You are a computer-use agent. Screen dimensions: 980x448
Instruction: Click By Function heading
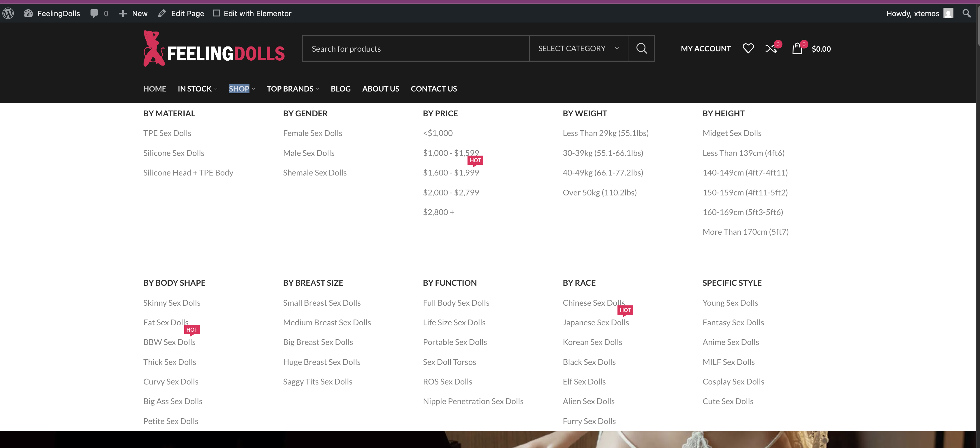(450, 283)
